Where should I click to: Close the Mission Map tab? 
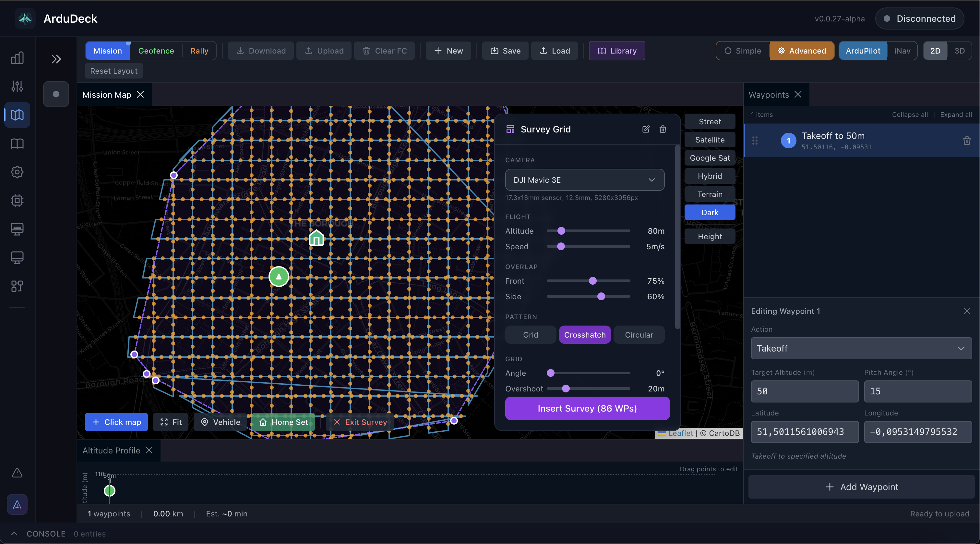(140, 94)
